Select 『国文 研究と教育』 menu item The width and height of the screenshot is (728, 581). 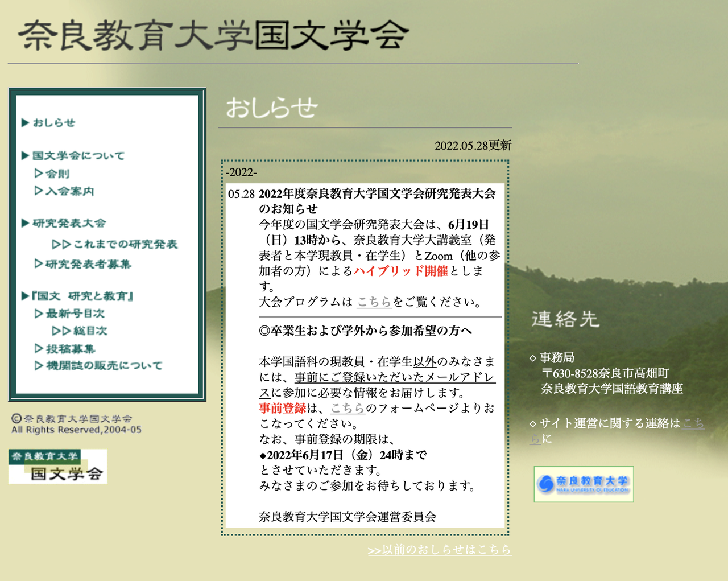(x=77, y=295)
